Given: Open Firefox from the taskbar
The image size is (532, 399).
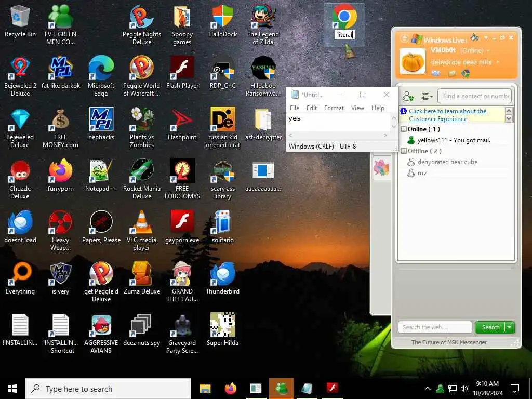Looking at the screenshot, I should click(x=230, y=389).
